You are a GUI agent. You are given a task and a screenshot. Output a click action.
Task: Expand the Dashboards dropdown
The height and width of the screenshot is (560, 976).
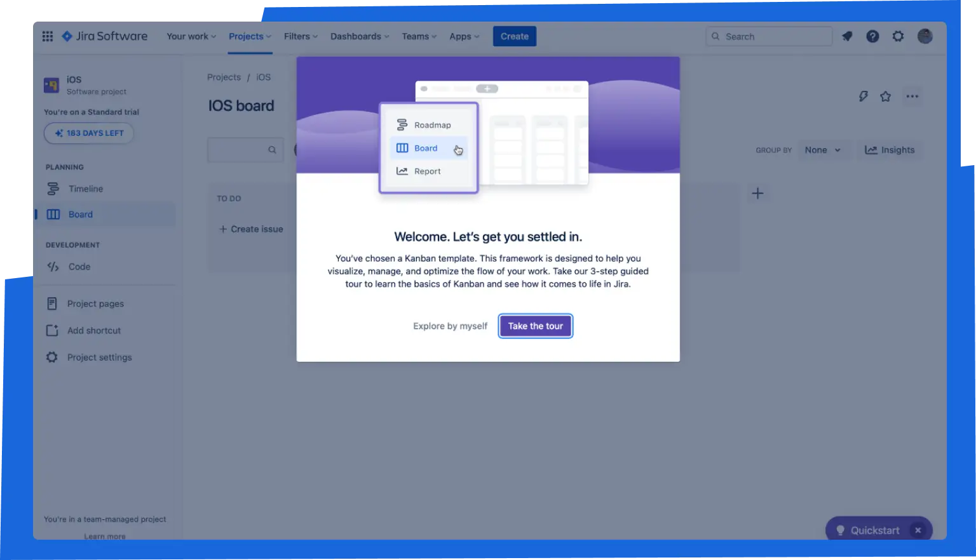tap(360, 36)
